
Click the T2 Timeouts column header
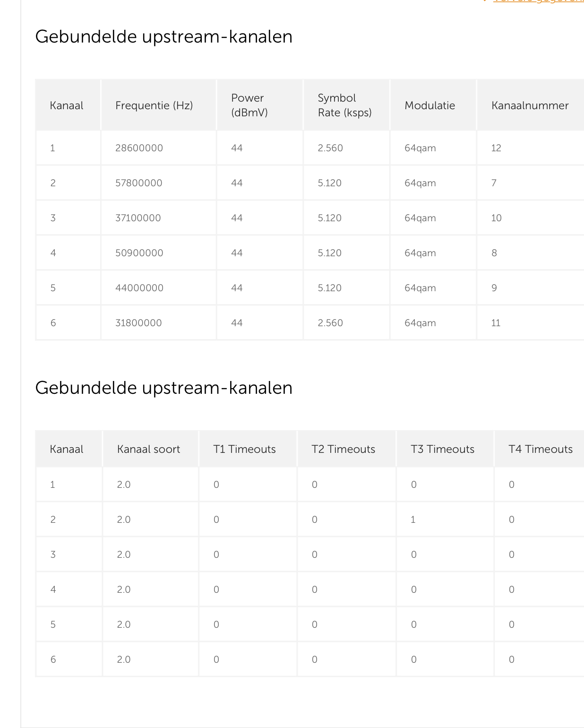pyautogui.click(x=343, y=449)
